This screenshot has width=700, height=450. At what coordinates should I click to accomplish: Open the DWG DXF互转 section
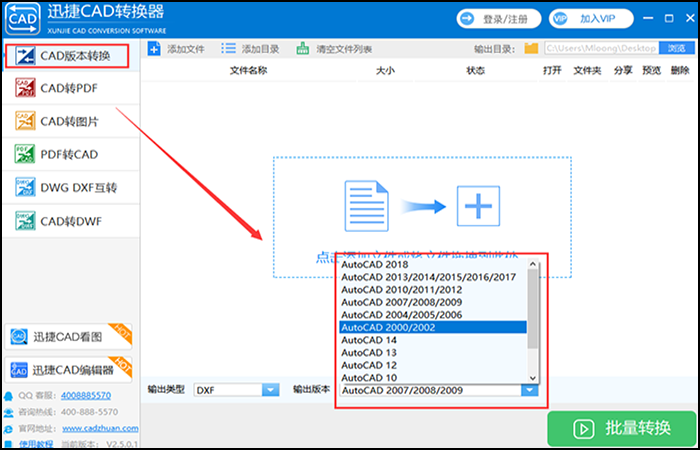pyautogui.click(x=71, y=188)
